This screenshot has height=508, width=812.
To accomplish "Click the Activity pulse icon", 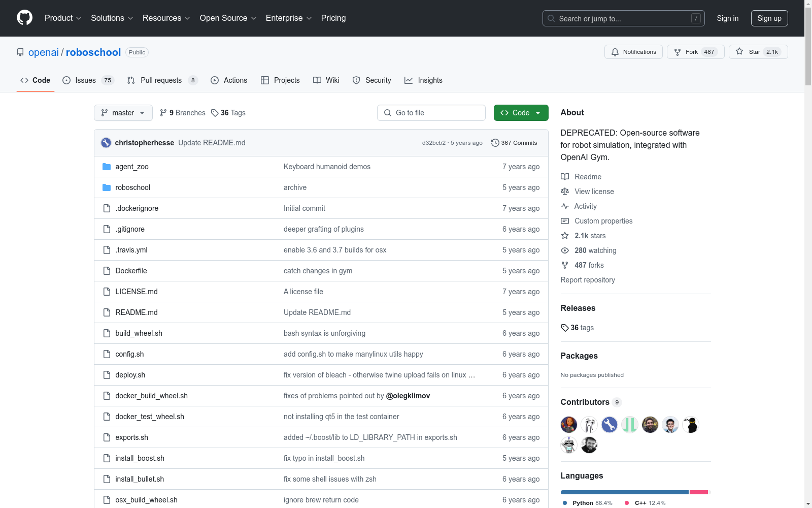I will [x=565, y=206].
